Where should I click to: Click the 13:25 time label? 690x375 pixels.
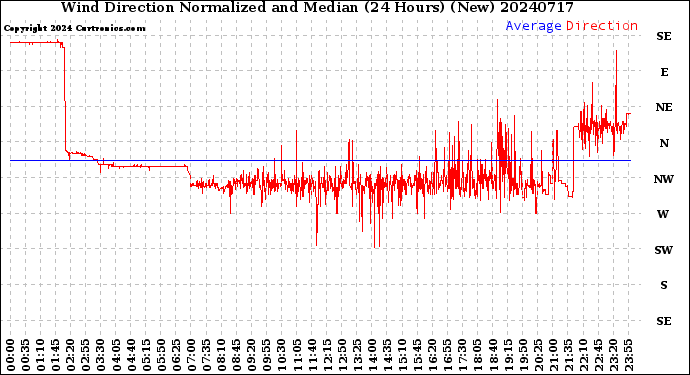[x=357, y=356]
